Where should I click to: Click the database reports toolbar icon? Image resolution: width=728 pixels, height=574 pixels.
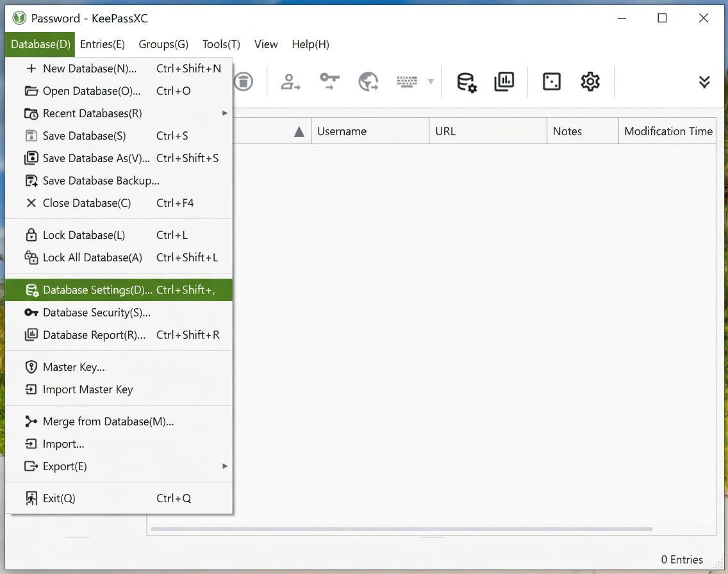tap(504, 81)
